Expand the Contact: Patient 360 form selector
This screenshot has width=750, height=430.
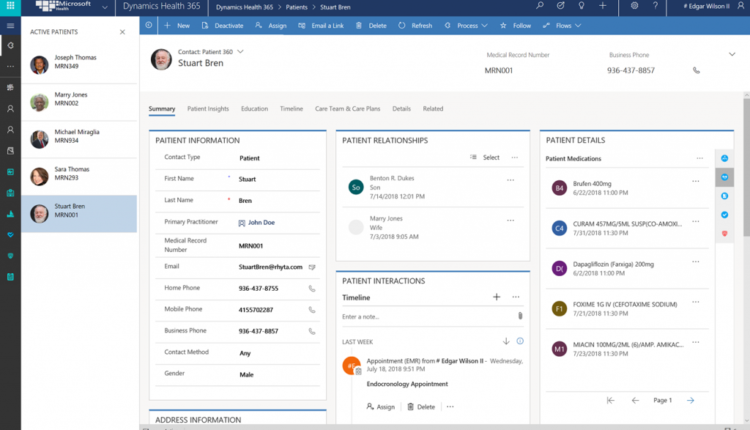coord(241,50)
